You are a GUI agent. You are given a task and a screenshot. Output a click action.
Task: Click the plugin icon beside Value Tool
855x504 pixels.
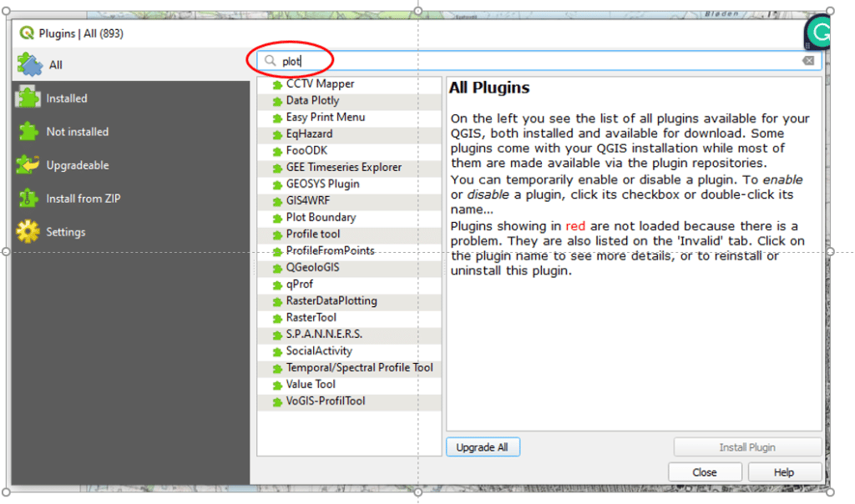[277, 386]
